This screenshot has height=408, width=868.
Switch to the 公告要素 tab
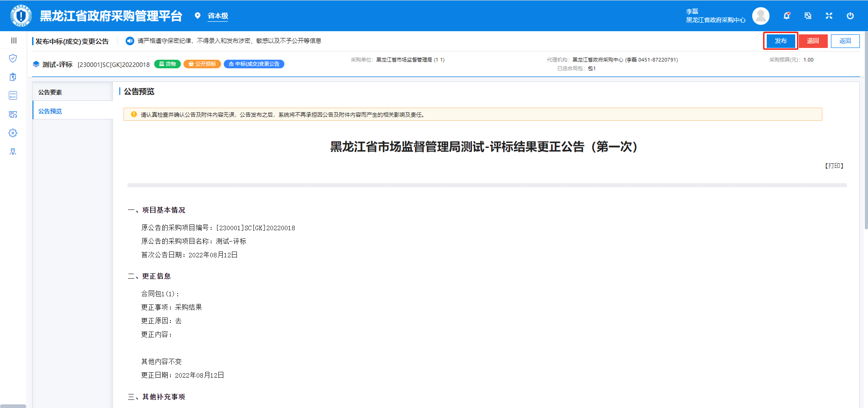point(73,92)
